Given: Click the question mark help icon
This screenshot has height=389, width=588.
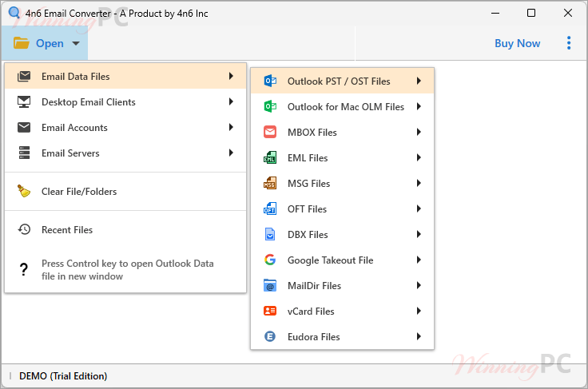Looking at the screenshot, I should coord(24,269).
